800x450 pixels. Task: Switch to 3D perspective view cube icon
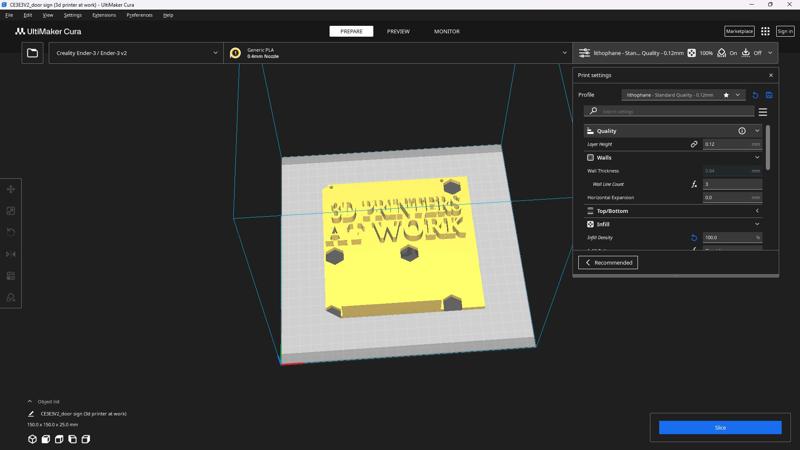click(x=32, y=439)
